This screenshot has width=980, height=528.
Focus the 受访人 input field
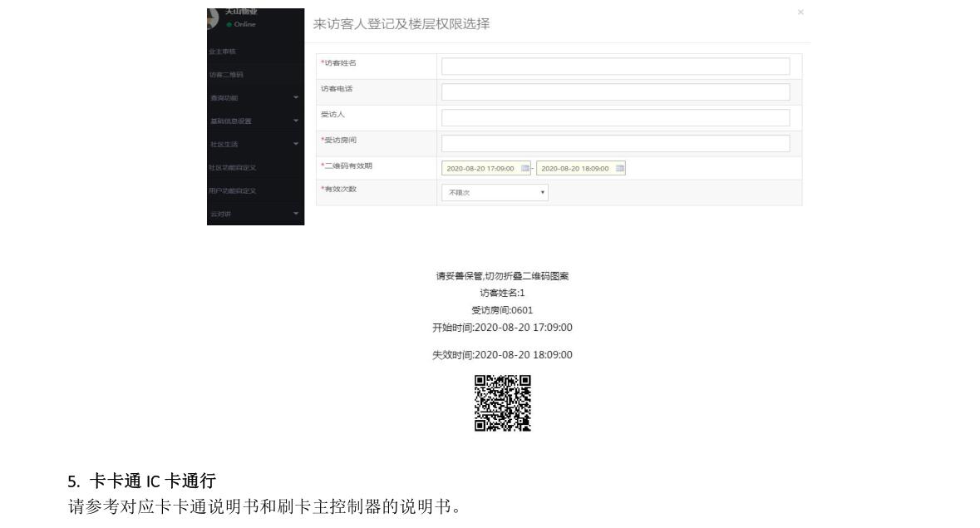click(616, 117)
